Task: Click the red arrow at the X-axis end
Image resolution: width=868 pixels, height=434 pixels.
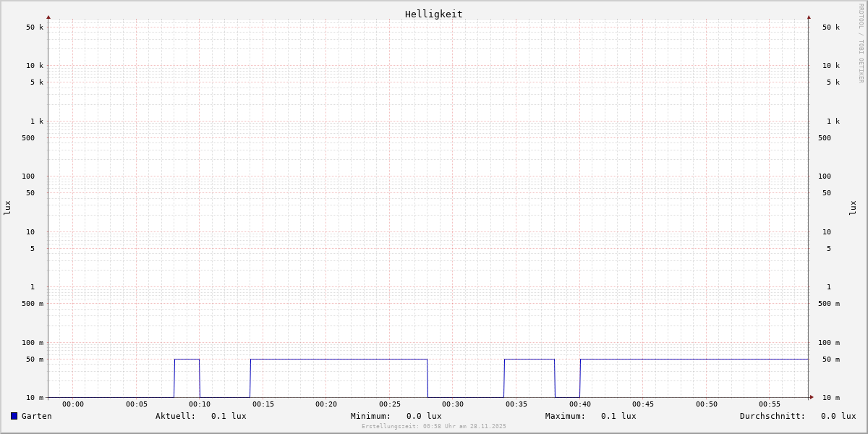Action: [x=812, y=397]
